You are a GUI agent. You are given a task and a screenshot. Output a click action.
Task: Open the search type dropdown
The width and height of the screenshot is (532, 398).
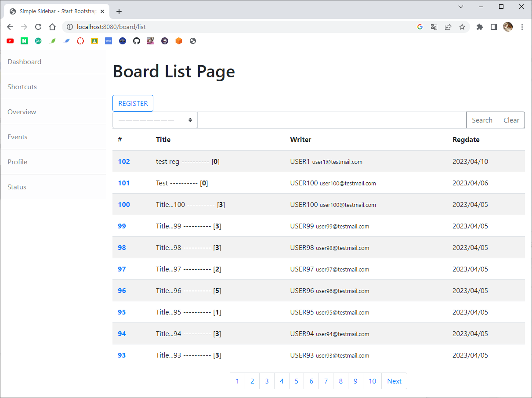155,120
